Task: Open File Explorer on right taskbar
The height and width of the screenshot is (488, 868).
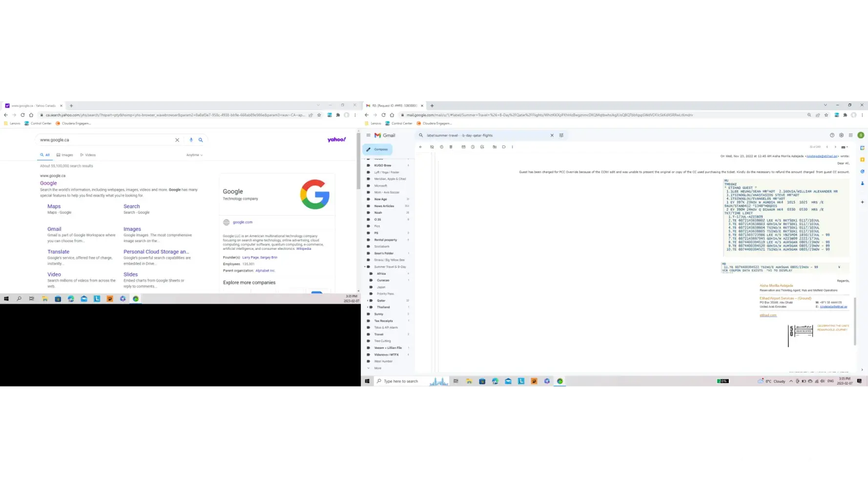Action: [x=469, y=381]
